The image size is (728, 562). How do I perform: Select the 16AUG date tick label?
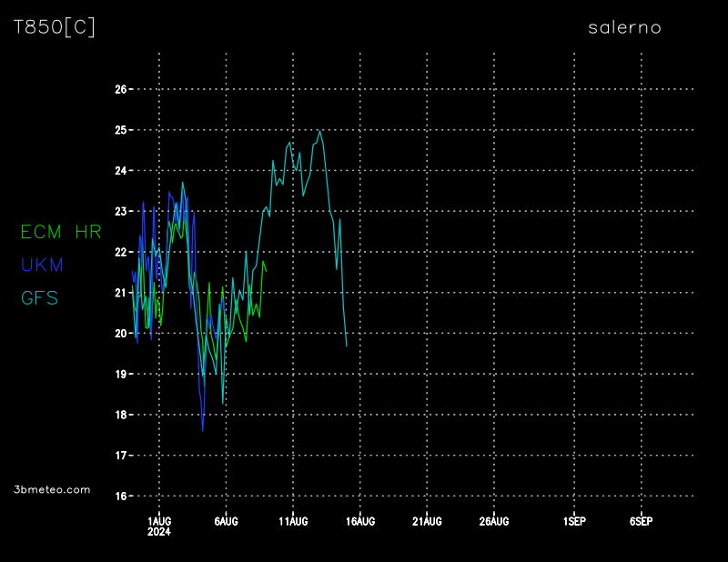coord(360,521)
